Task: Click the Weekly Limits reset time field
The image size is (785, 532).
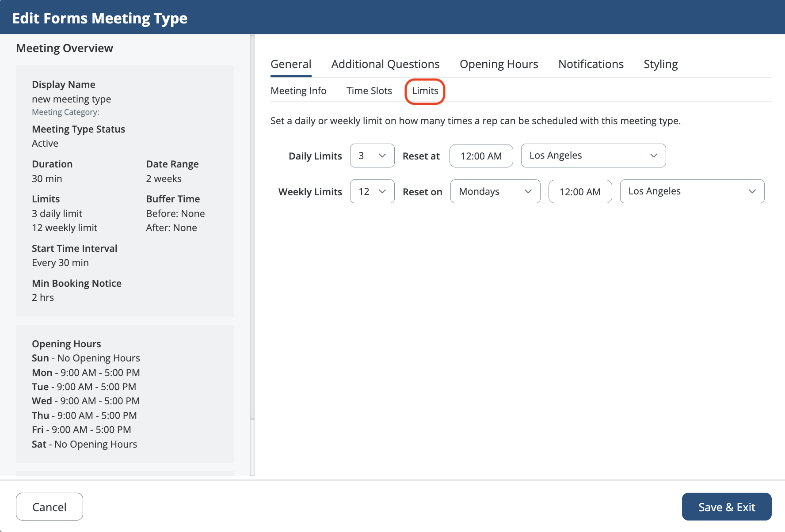Action: (579, 192)
